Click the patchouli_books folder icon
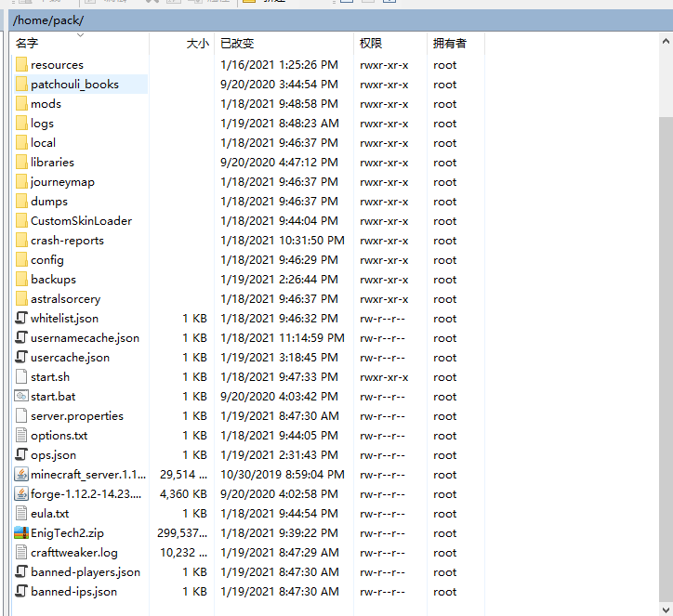Image resolution: width=673 pixels, height=616 pixels. tap(21, 84)
